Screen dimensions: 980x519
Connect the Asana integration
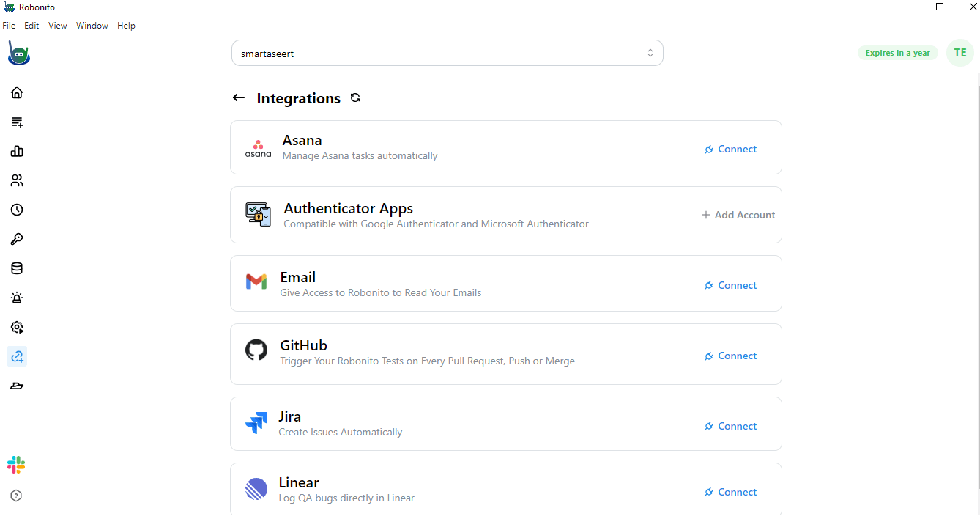point(730,149)
